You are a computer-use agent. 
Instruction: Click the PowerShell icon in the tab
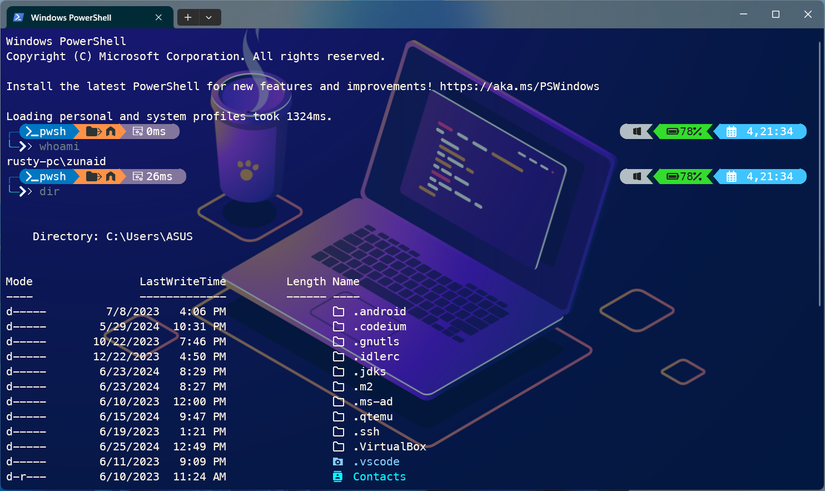18,17
